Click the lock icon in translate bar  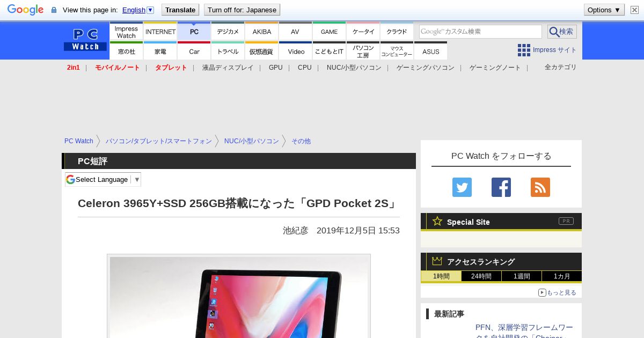tap(54, 10)
